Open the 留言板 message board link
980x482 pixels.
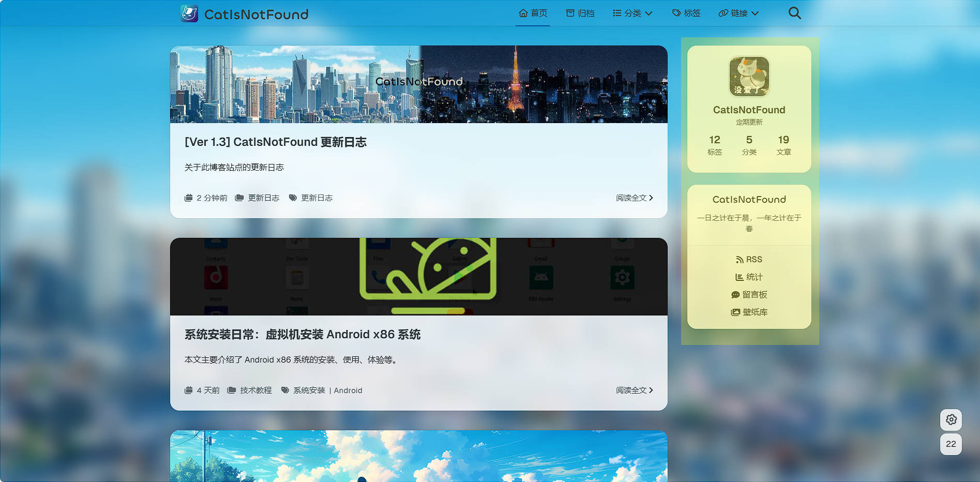(x=749, y=294)
